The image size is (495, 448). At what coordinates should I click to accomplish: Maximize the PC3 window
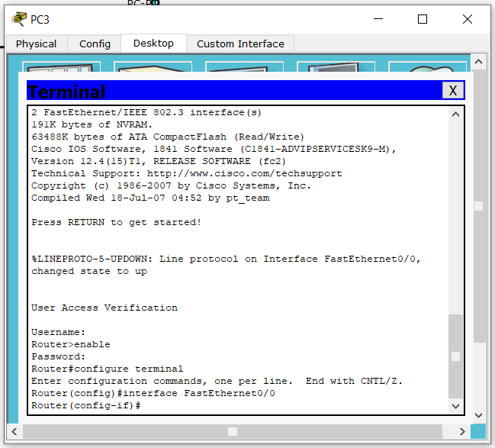423,19
